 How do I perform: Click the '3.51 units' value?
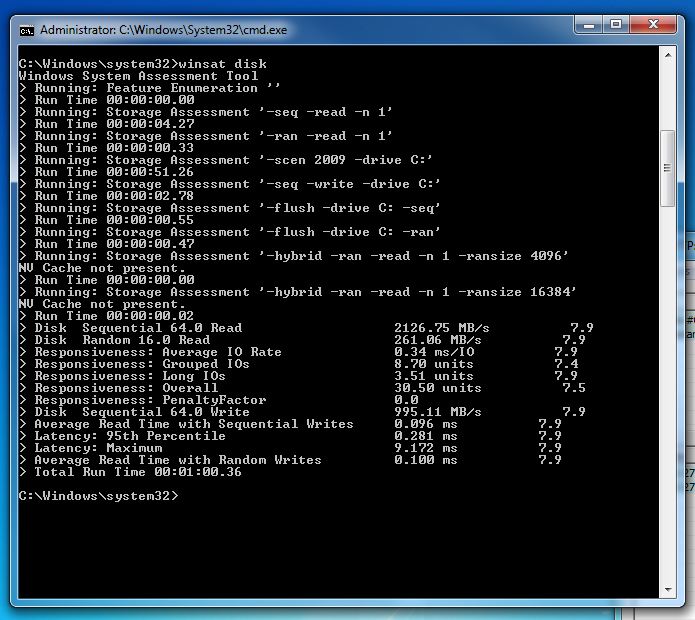tap(434, 375)
